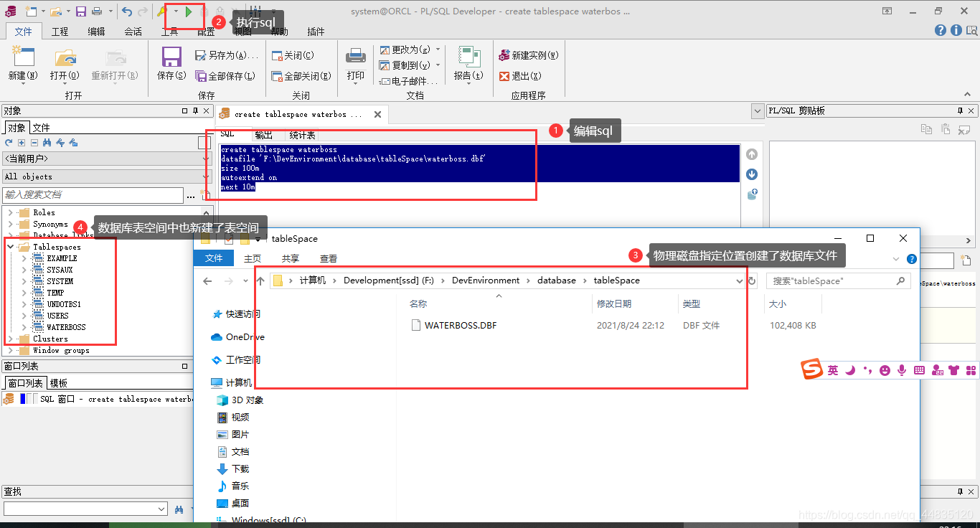Click 全部关闭(E) close-all button
This screenshot has width=980, height=528.
point(301,76)
